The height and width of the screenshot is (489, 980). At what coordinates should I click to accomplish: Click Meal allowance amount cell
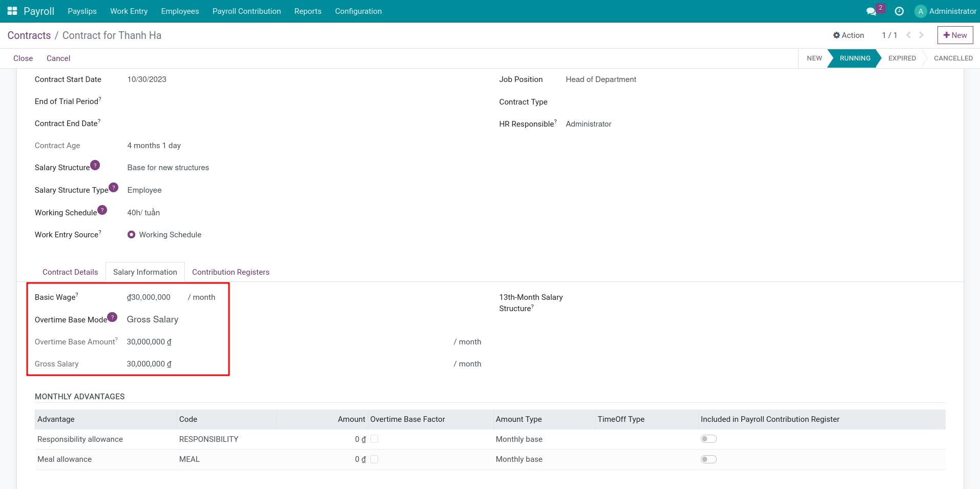321,459
